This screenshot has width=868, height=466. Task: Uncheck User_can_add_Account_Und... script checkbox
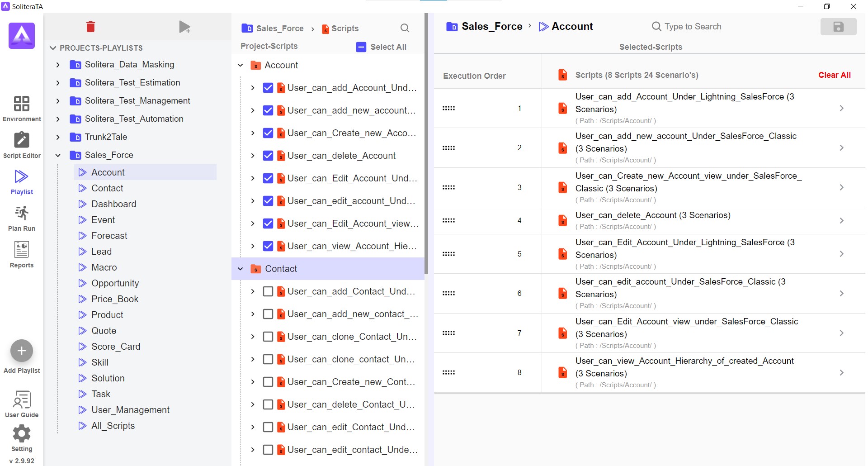[268, 88]
